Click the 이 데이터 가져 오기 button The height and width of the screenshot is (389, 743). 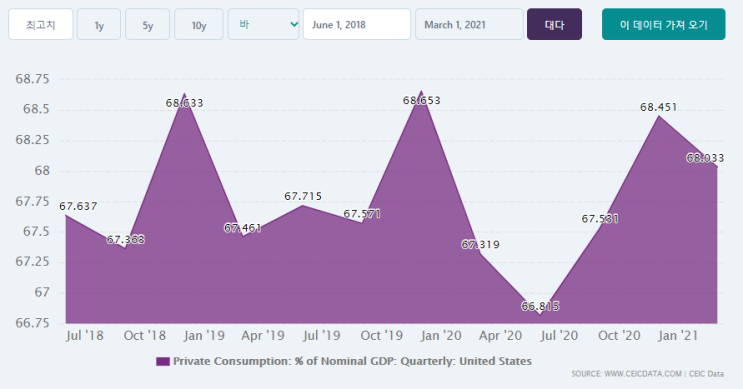(663, 24)
